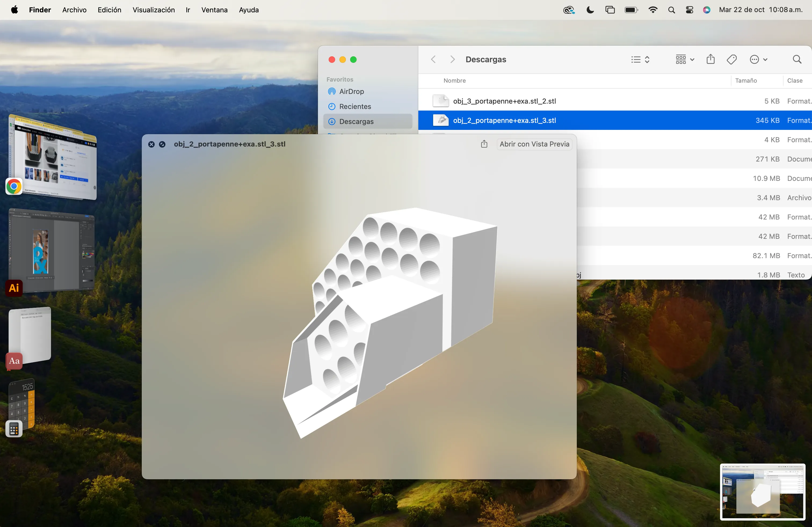This screenshot has width=812, height=527.
Task: Select file obj_2_portapenne+exa.stl_3.stl in list
Action: (615, 120)
